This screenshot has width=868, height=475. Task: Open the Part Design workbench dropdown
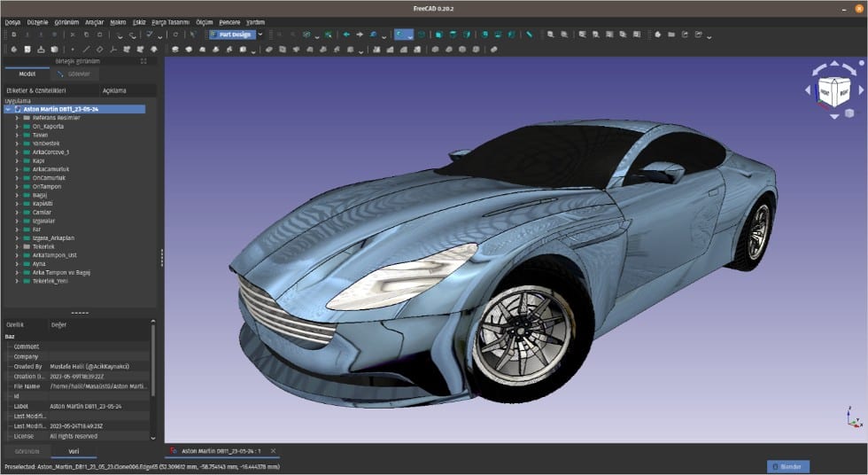point(236,35)
